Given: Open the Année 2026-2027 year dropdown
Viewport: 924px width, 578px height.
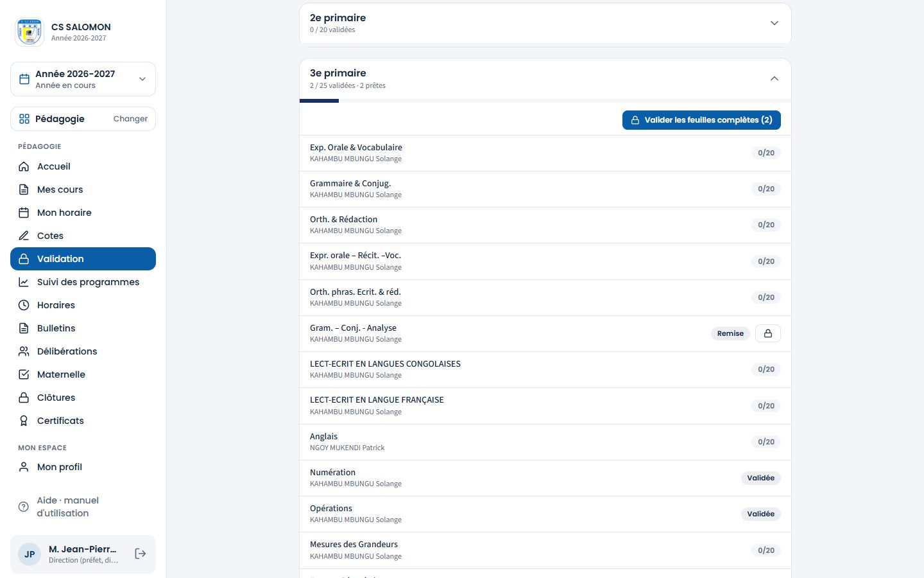Looking at the screenshot, I should tap(83, 79).
